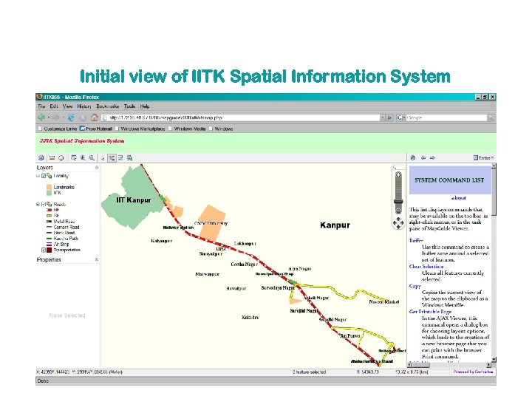
Task: Go to the Firefox home page icon
Action: tap(95, 117)
